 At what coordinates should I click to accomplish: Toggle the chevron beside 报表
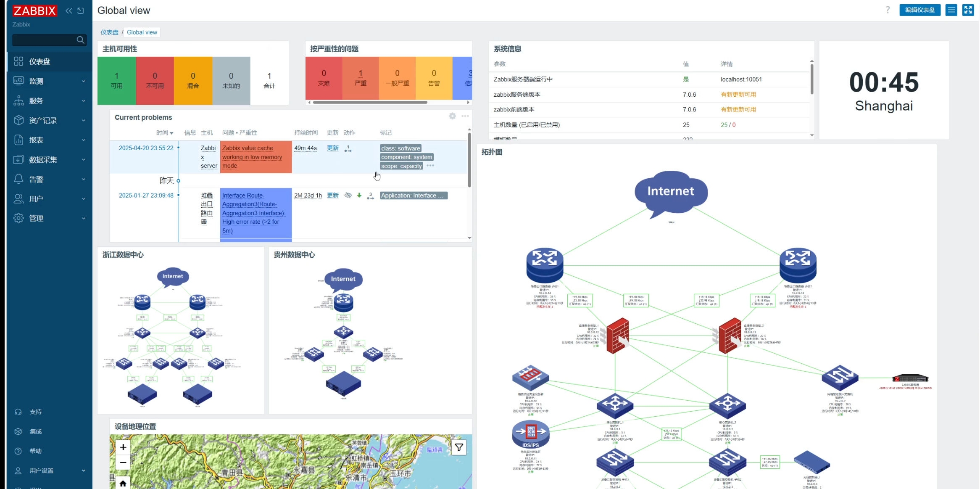83,140
